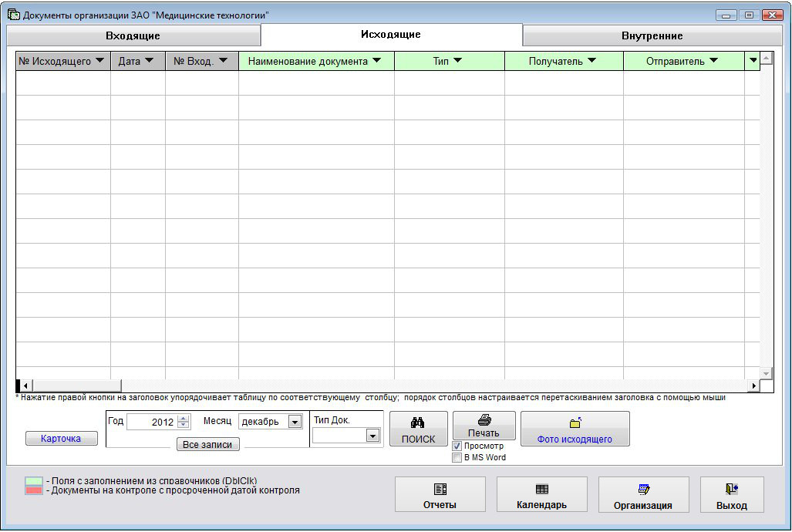Click the folder icon above Фото исходящего
This screenshot has height=532, width=792.
click(575, 423)
